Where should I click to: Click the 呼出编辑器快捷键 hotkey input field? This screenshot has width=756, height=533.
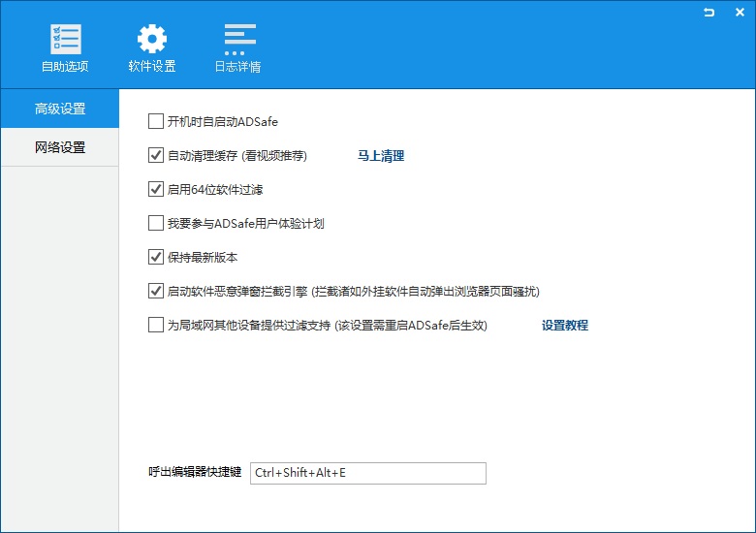tap(367, 473)
